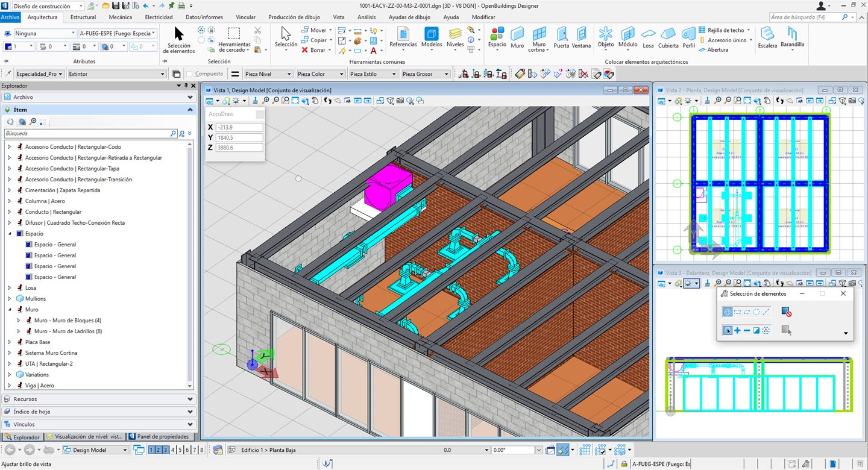Viewport: 868px width, 470px height.
Task: Pick the Ventana window tool
Action: [x=581, y=37]
